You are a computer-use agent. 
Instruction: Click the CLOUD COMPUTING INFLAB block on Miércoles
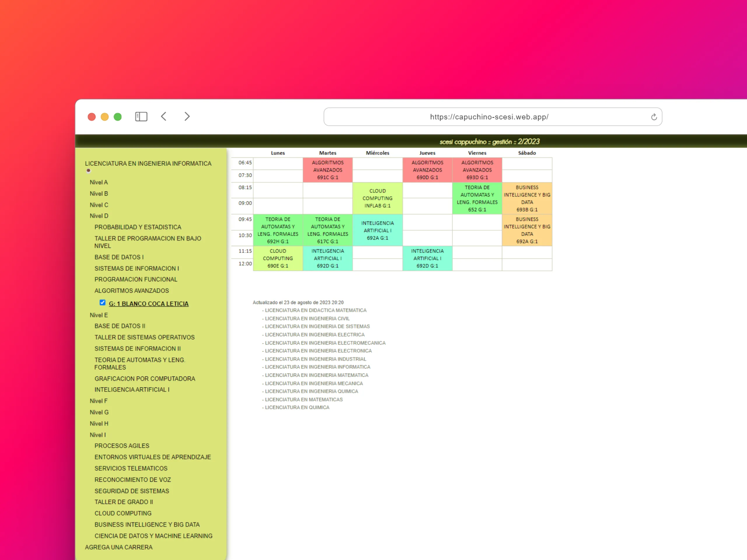pyautogui.click(x=378, y=198)
